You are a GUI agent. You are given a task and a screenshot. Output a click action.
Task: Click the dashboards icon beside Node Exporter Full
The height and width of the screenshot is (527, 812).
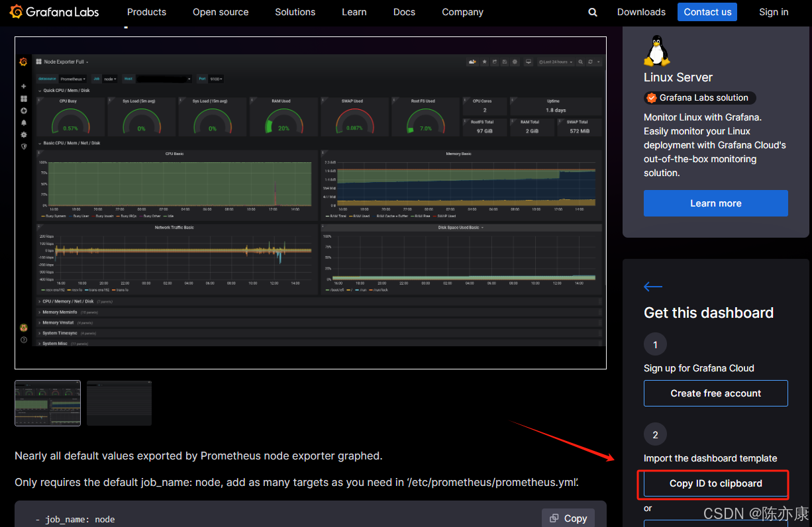tap(39, 62)
